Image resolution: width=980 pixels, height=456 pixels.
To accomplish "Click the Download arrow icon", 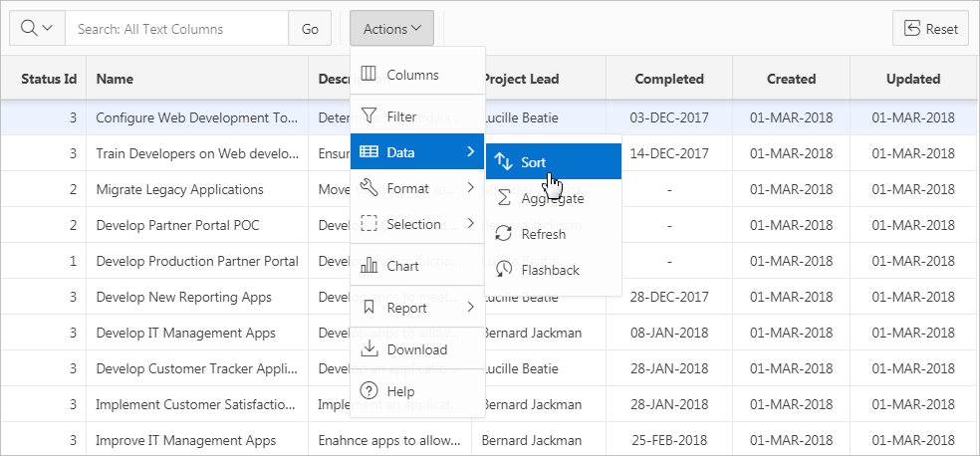I will [368, 349].
